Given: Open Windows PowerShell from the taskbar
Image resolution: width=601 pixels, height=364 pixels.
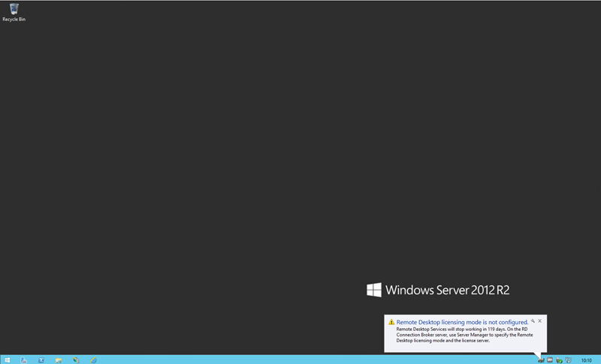Looking at the screenshot, I should [41, 359].
